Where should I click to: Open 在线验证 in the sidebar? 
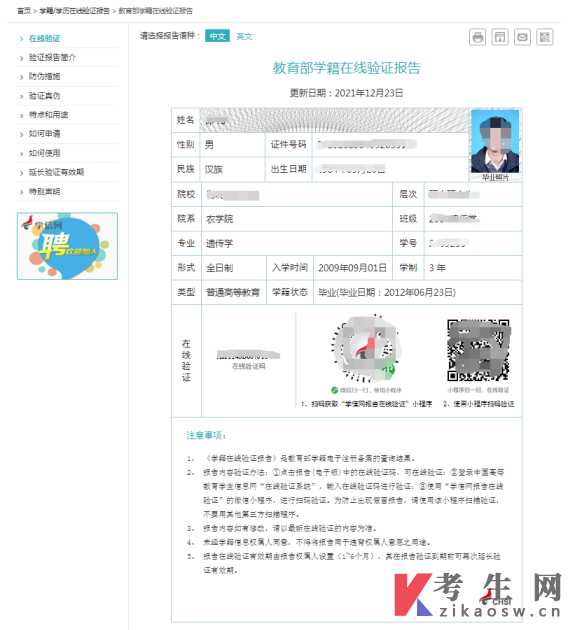click(x=45, y=39)
